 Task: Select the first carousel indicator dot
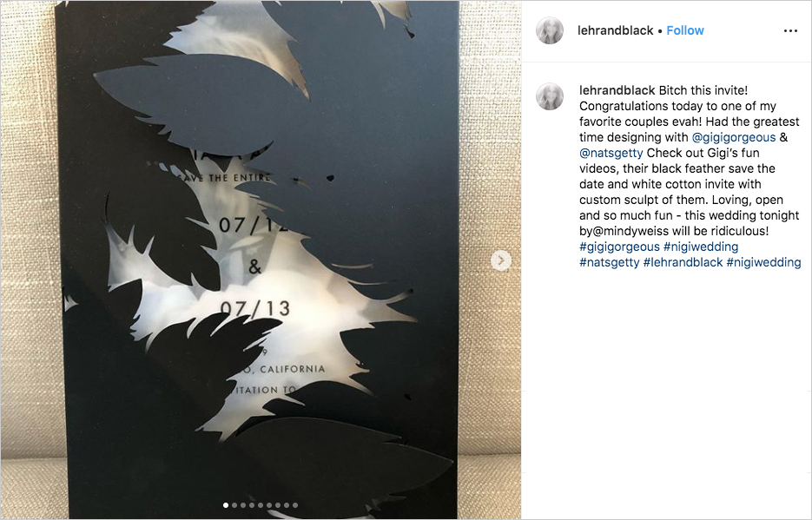(x=226, y=505)
